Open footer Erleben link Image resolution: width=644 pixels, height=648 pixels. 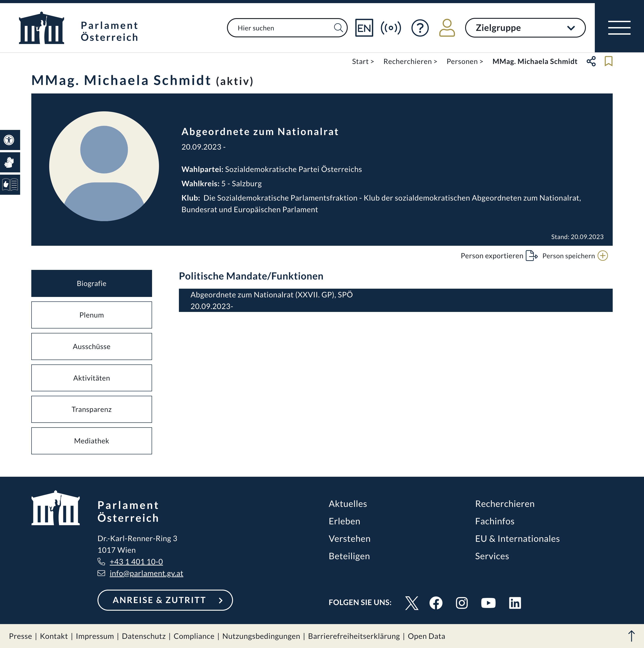click(x=344, y=521)
